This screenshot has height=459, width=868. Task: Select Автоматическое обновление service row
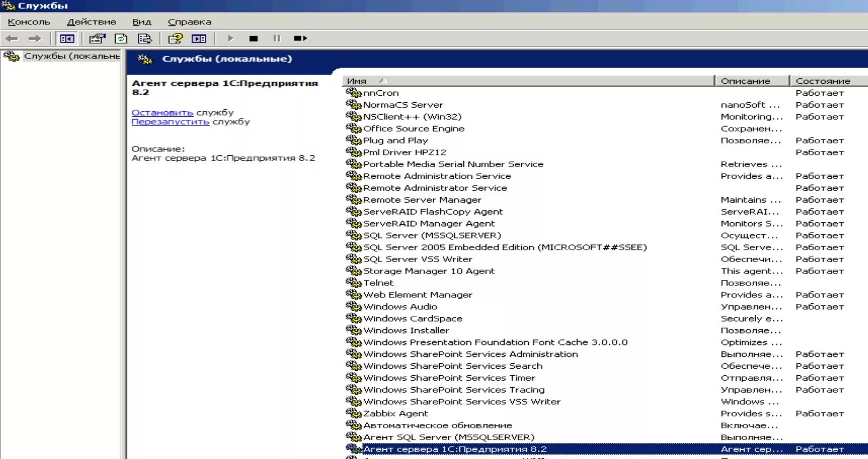(x=605, y=425)
